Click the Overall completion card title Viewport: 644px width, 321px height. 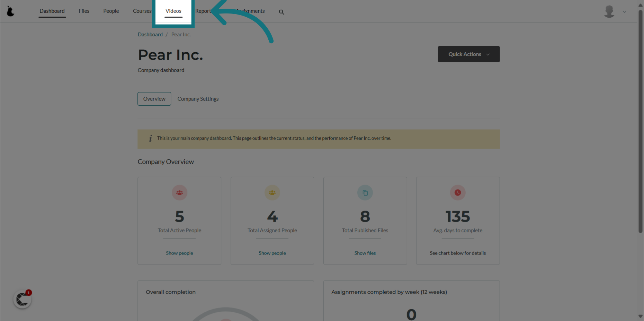tap(171, 292)
